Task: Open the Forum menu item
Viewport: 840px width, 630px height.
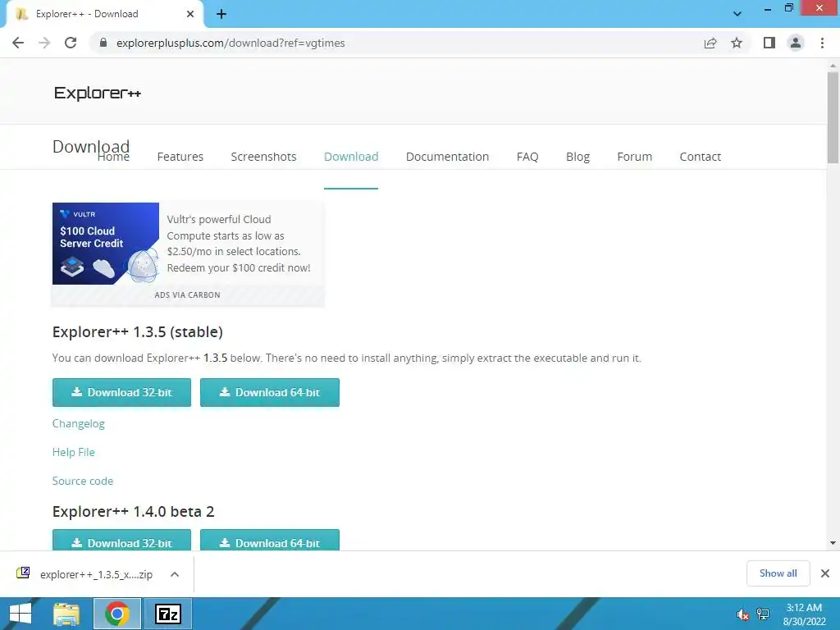Action: pyautogui.click(x=634, y=157)
